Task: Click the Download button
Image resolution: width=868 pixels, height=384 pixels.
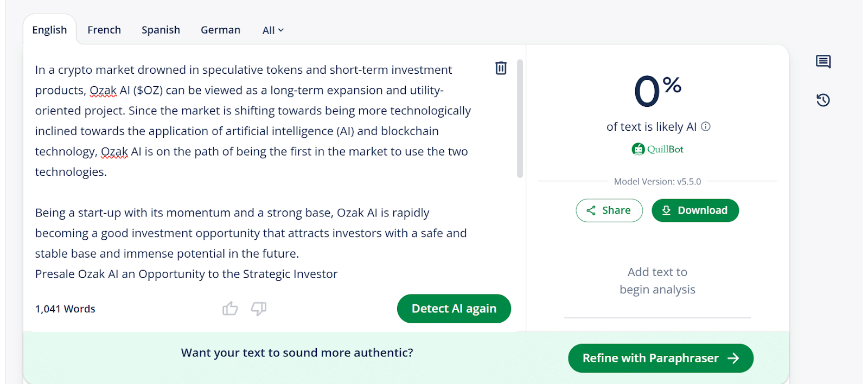Action: [x=695, y=210]
